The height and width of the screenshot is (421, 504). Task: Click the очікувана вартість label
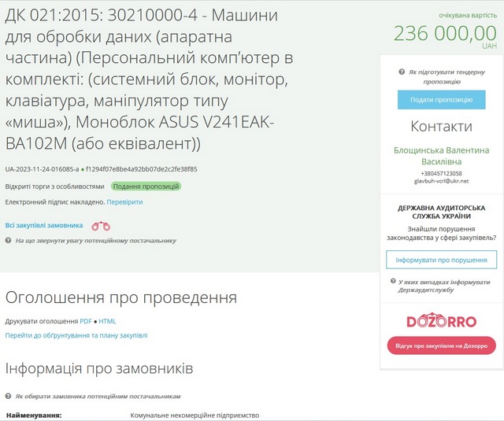[x=468, y=16]
